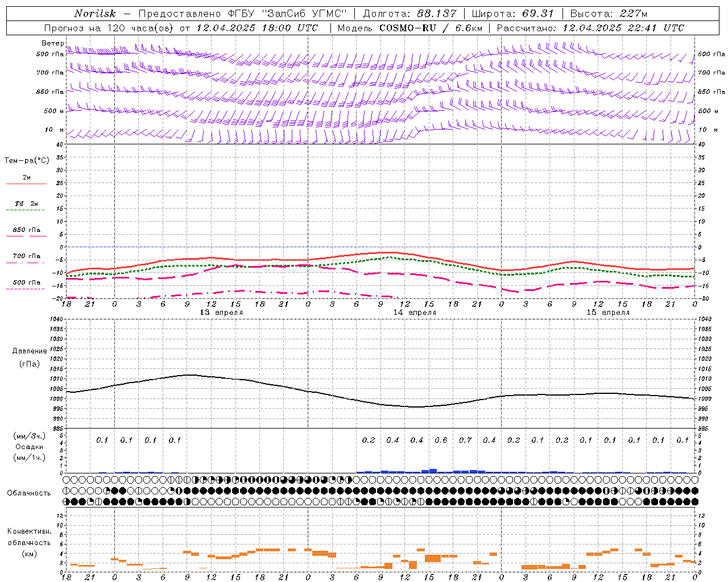
Task: Click the Конвективн. облачность label
Action: 29,537
